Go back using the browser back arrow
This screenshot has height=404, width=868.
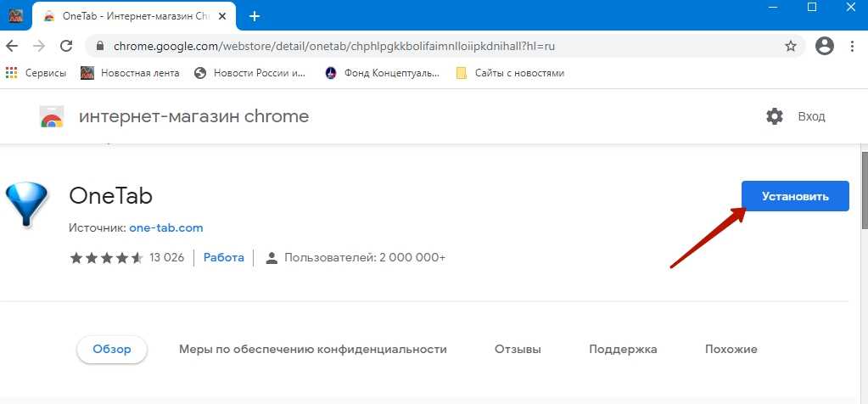pyautogui.click(x=13, y=46)
